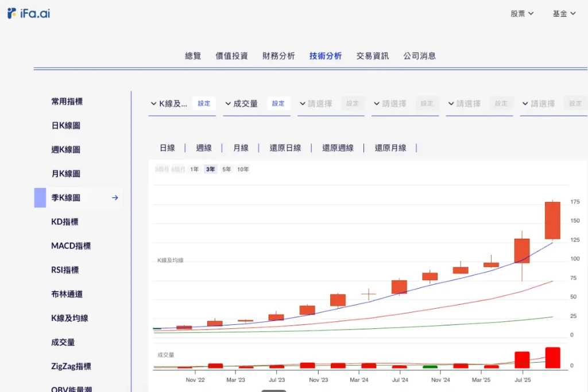The width and height of the screenshot is (588, 392).
Task: Click the green Nov '24 volume bar
Action: (430, 367)
